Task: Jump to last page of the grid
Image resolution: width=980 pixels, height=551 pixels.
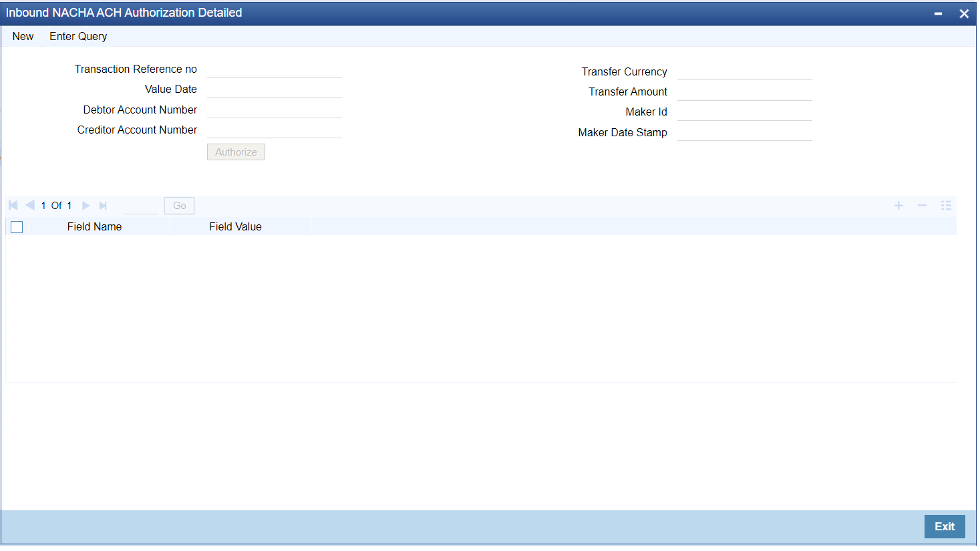Action: point(103,206)
